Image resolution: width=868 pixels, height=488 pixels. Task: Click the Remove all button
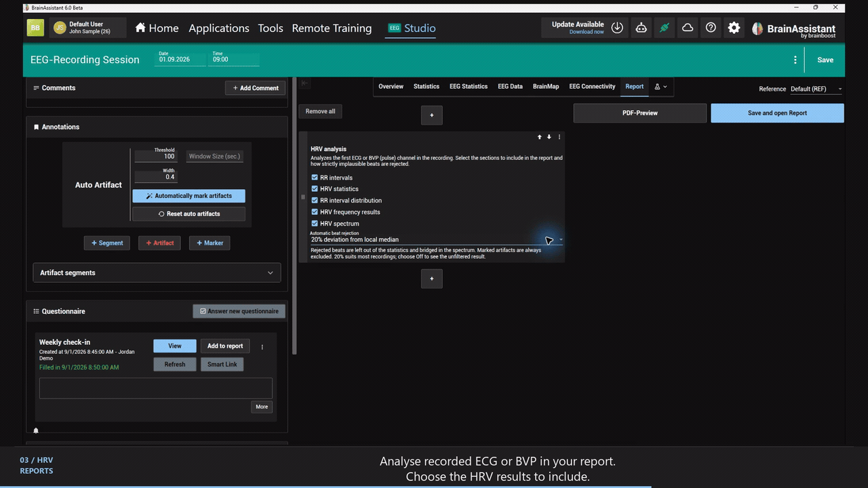[x=320, y=111]
